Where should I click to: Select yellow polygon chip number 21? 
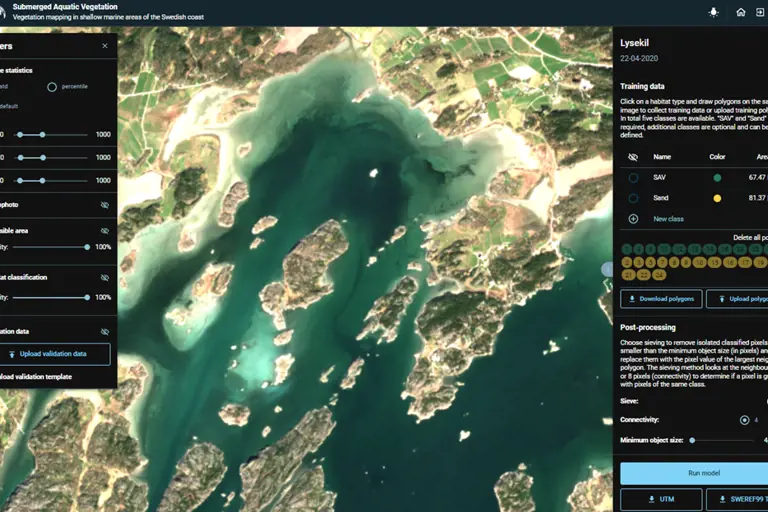click(x=628, y=275)
